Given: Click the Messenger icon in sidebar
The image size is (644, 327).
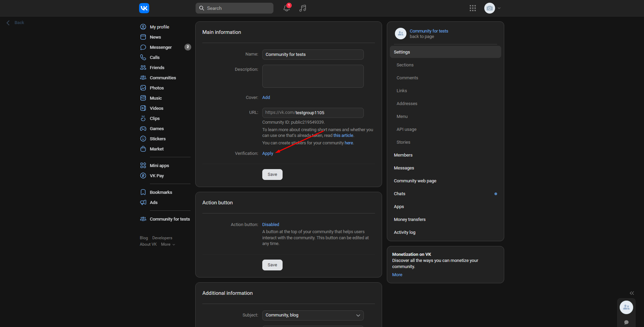Looking at the screenshot, I should coord(143,47).
